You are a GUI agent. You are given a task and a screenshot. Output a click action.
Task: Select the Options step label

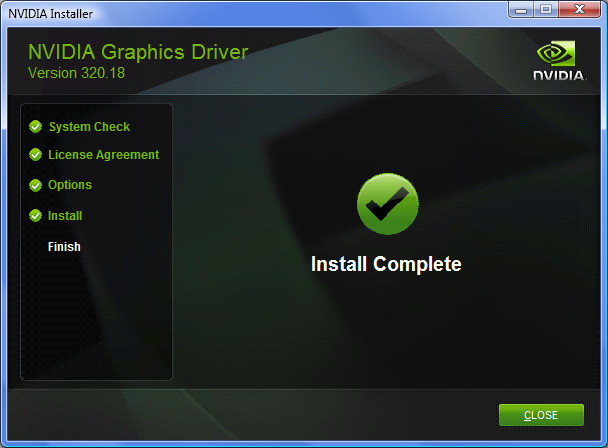point(70,185)
